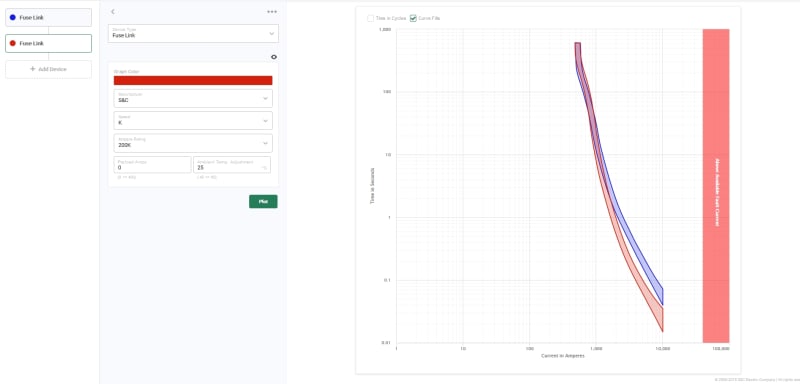Uncheck the Curve Fills checkbox
The image size is (800, 384).
(x=413, y=18)
